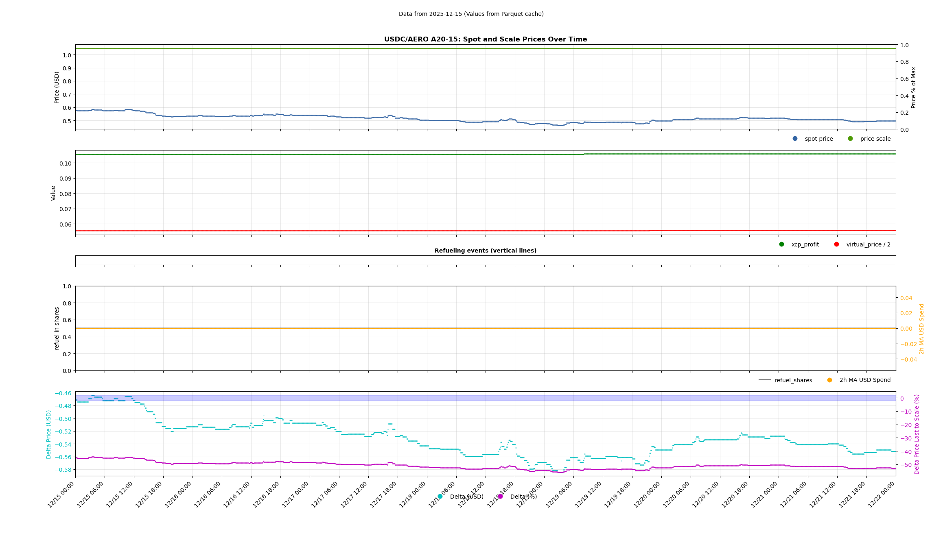Click the cyan Delta (USD) legend marker
Image resolution: width=943 pixels, height=560 pixels.
[x=440, y=497]
